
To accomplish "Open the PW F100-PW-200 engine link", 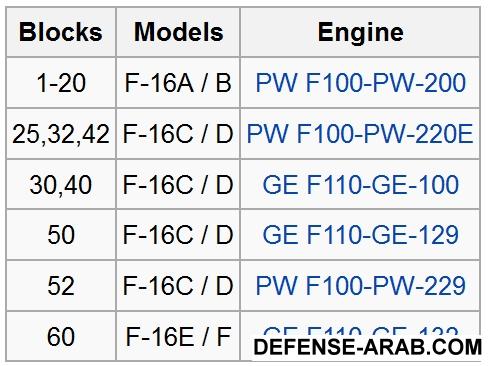I will tap(360, 82).
